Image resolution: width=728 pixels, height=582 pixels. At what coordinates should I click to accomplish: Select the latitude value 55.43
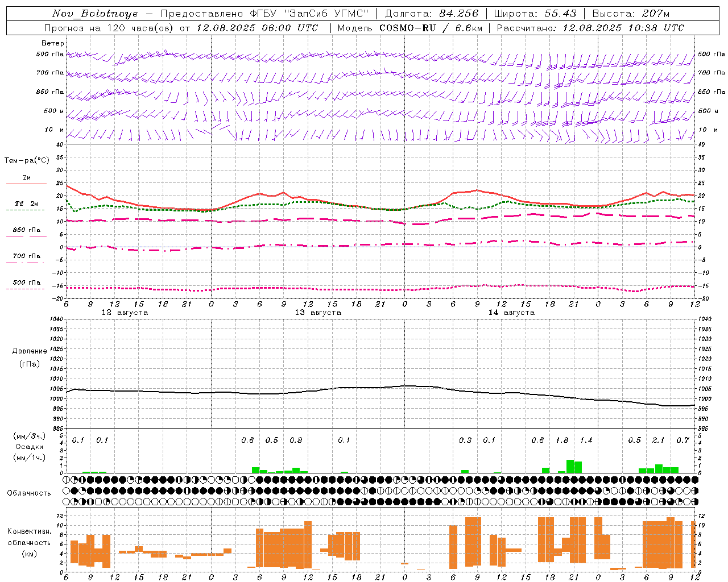(560, 14)
